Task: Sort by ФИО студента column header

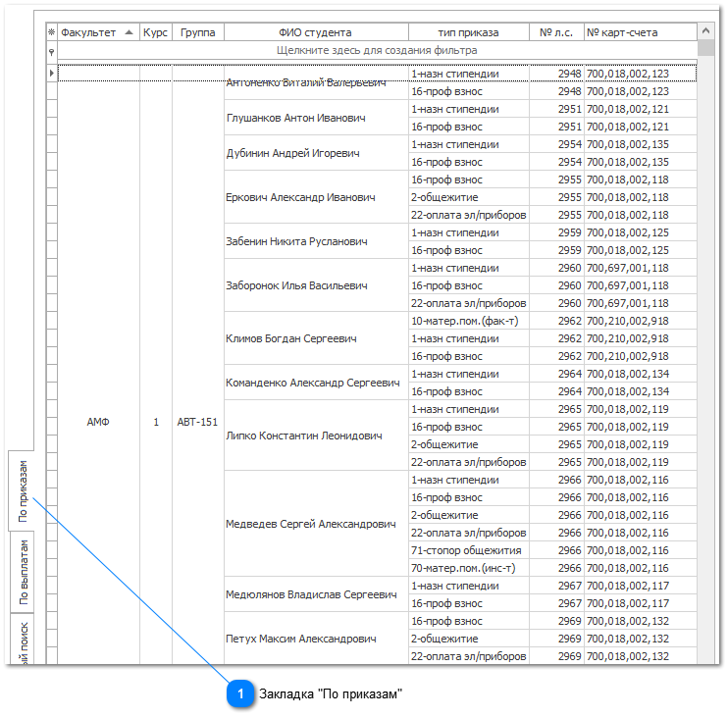Action: tap(316, 32)
